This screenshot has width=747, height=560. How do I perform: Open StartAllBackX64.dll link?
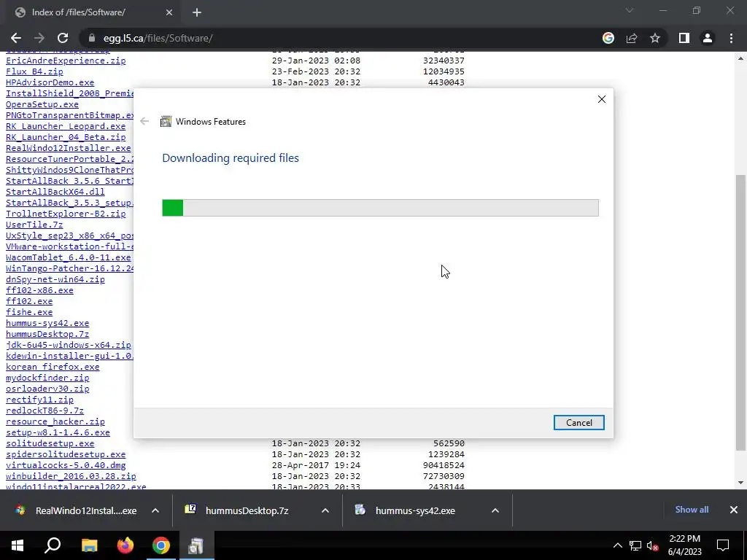(55, 192)
